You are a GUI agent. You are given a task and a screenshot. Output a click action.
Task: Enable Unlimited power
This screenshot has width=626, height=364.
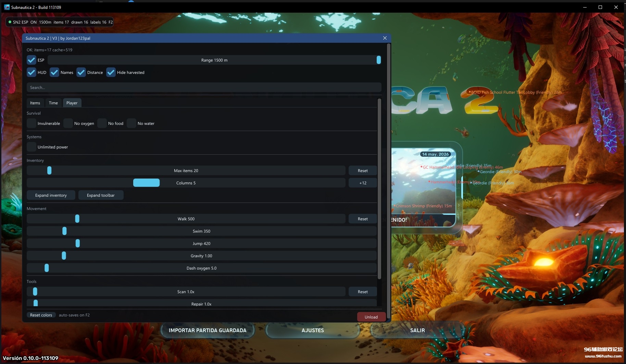coord(32,147)
